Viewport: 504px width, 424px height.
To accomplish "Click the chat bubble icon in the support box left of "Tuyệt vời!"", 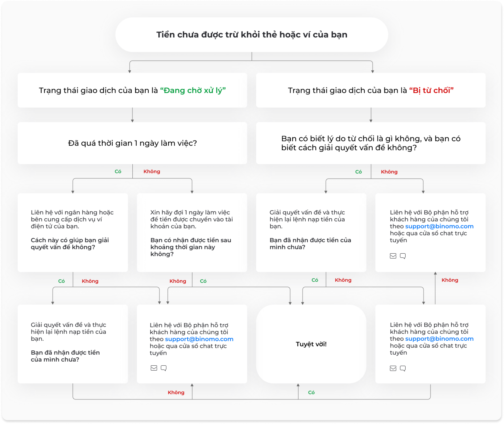I will click(x=164, y=368).
